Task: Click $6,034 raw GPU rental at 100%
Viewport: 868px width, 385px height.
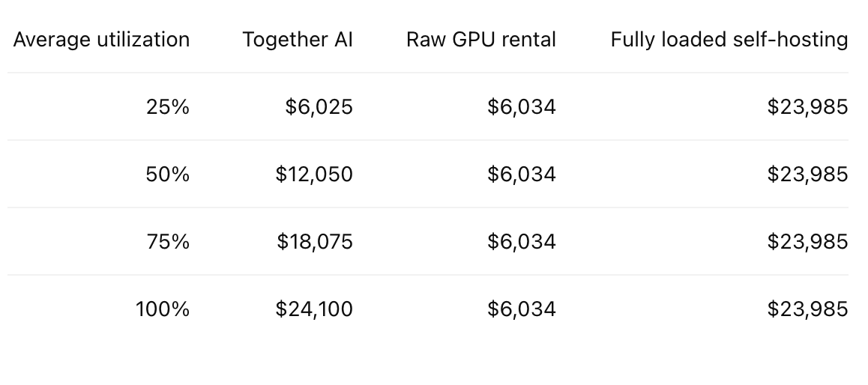Action: (522, 309)
